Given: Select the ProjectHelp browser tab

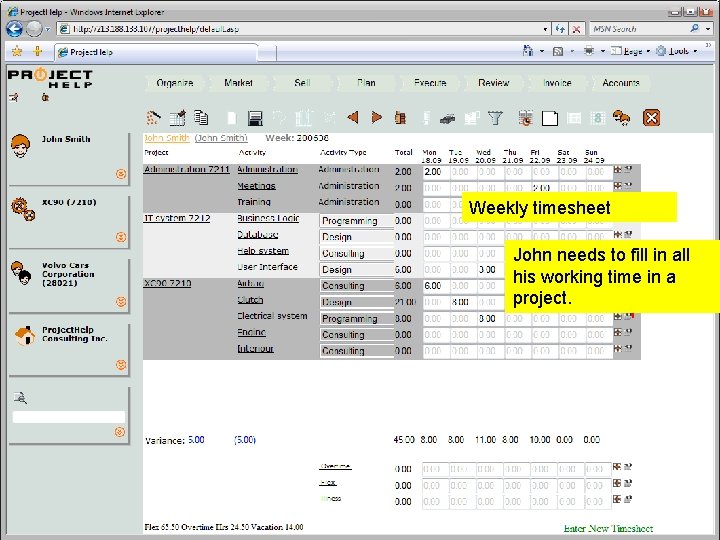Looking at the screenshot, I should point(156,52).
